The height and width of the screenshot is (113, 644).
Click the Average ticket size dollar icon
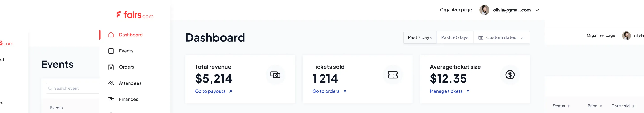tap(510, 75)
